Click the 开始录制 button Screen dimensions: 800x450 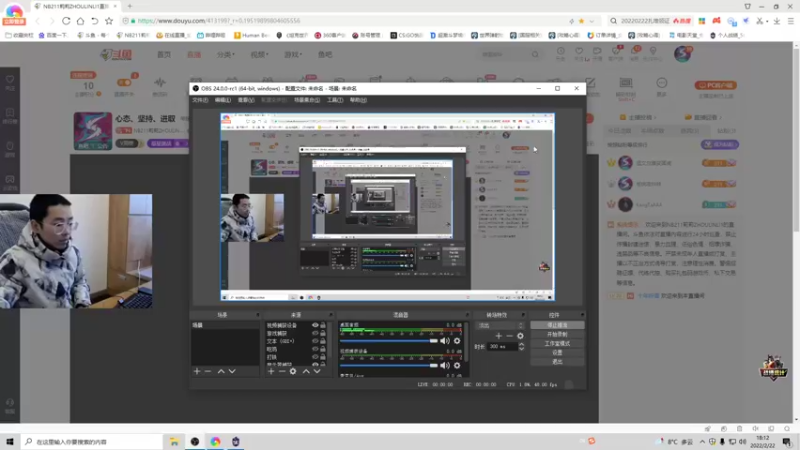pos(557,334)
